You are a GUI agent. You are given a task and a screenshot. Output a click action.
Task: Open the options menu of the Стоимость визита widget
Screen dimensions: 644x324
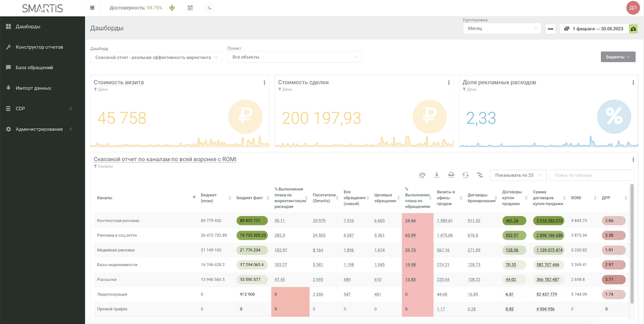[x=265, y=83]
